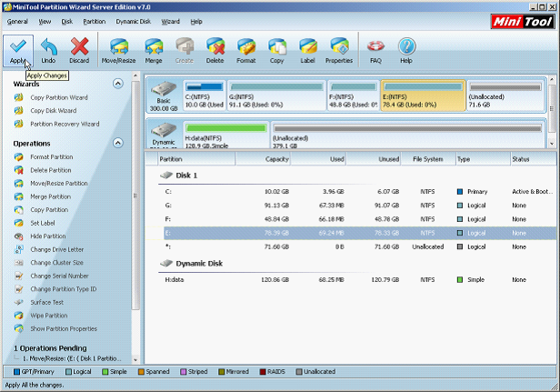Select C:(NTFS) block in disk map
Image resolution: width=560 pixels, height=392 pixels.
205,95
